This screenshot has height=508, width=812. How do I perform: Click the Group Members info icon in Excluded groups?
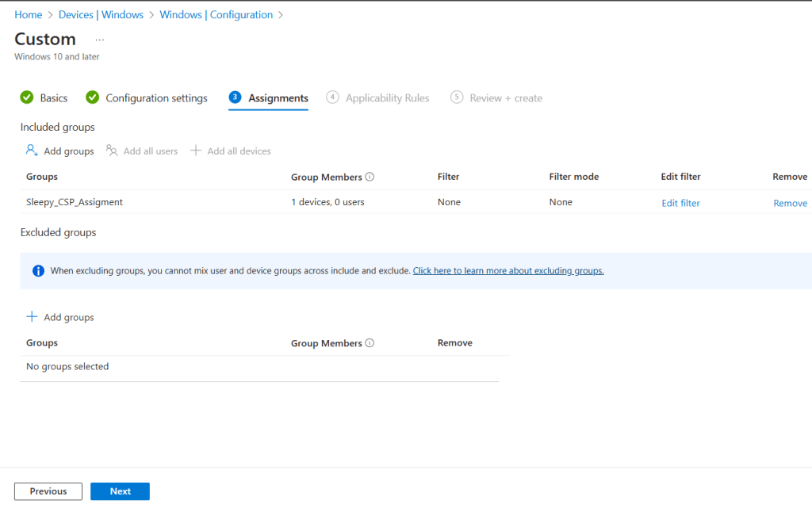[370, 343]
